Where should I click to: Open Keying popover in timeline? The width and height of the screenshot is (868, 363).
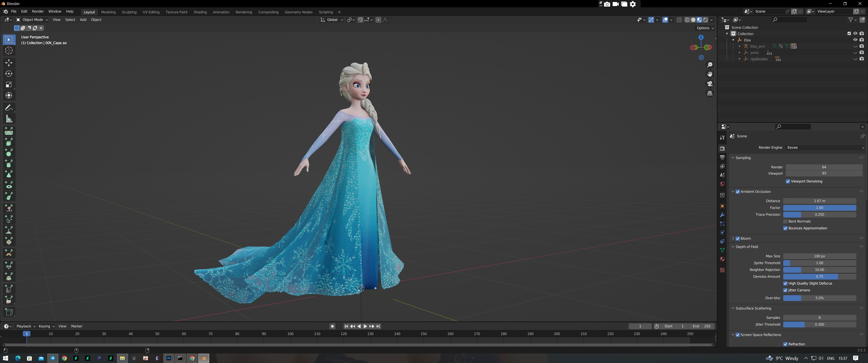(x=46, y=326)
